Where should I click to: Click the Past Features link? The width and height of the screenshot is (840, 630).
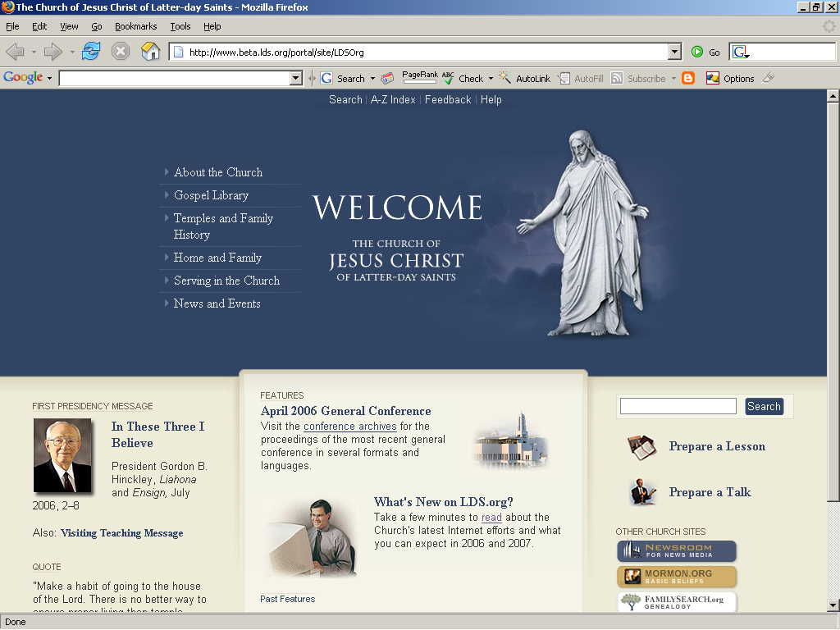pos(287,599)
